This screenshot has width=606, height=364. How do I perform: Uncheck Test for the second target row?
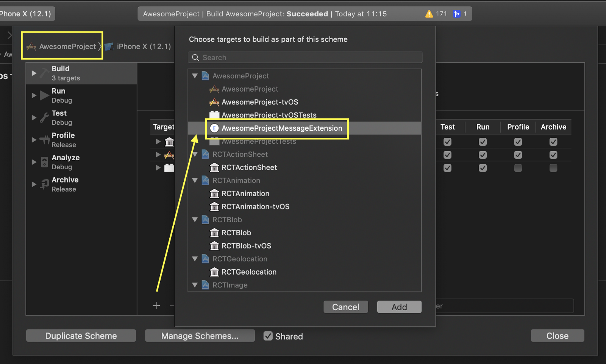point(447,155)
